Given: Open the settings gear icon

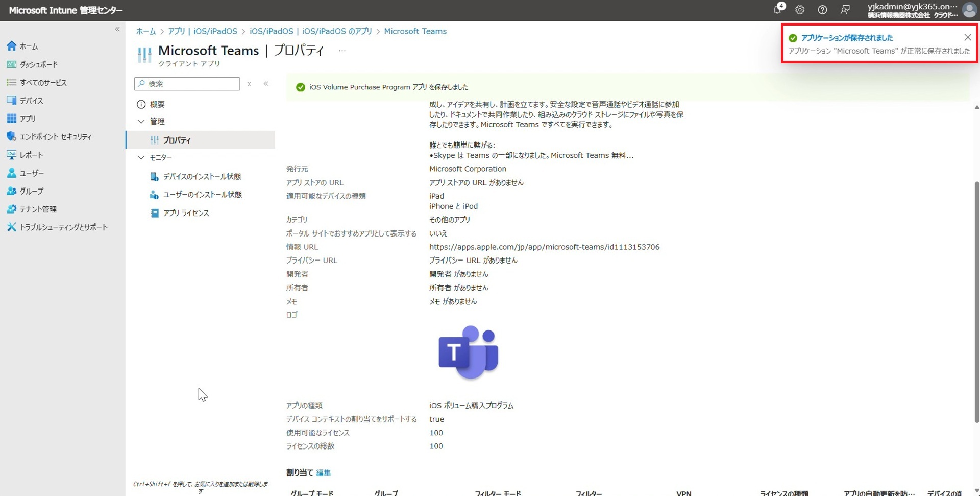Looking at the screenshot, I should (x=800, y=10).
